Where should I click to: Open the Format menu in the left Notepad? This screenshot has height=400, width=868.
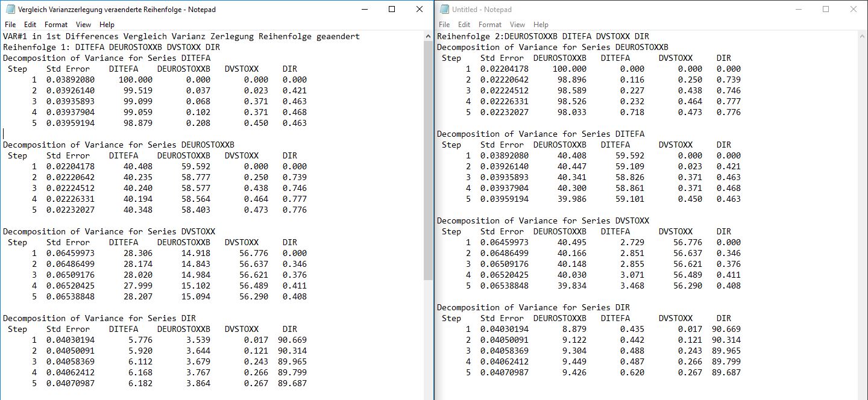[55, 25]
